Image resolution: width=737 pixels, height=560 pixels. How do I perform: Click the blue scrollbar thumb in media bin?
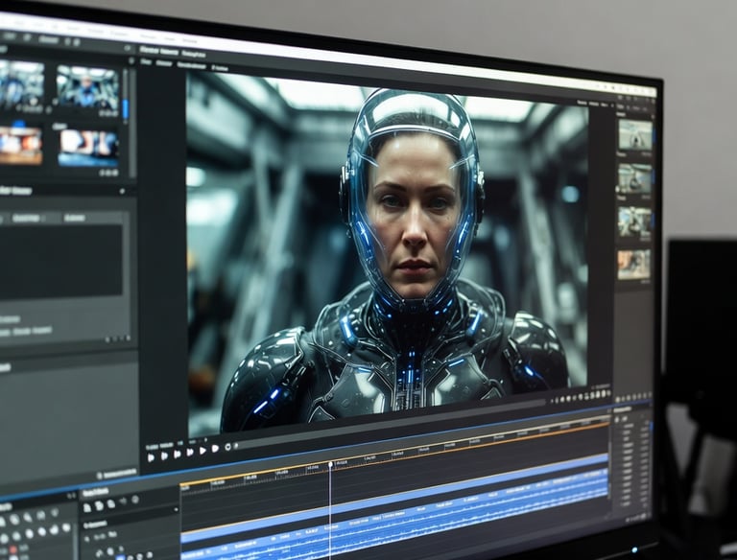coord(126,108)
